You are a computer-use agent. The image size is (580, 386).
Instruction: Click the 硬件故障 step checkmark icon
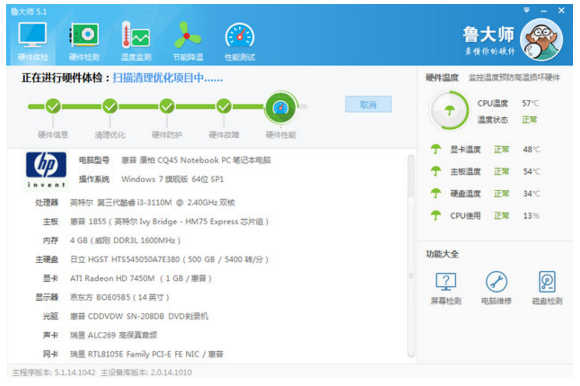[x=224, y=106]
